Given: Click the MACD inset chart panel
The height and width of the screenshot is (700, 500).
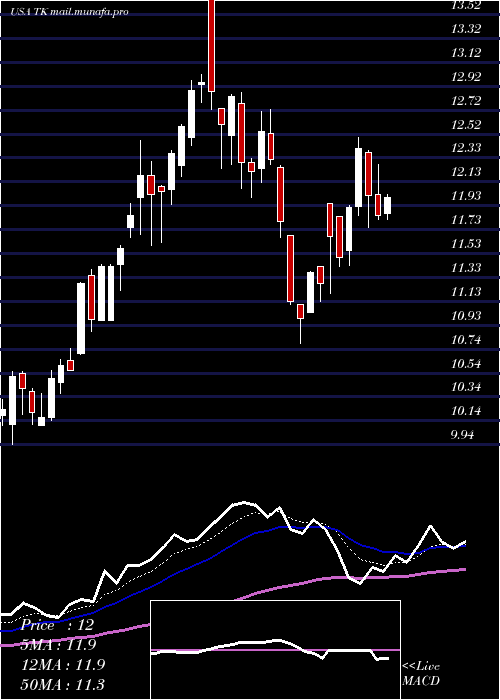Looking at the screenshot, I should pyautogui.click(x=275, y=650).
